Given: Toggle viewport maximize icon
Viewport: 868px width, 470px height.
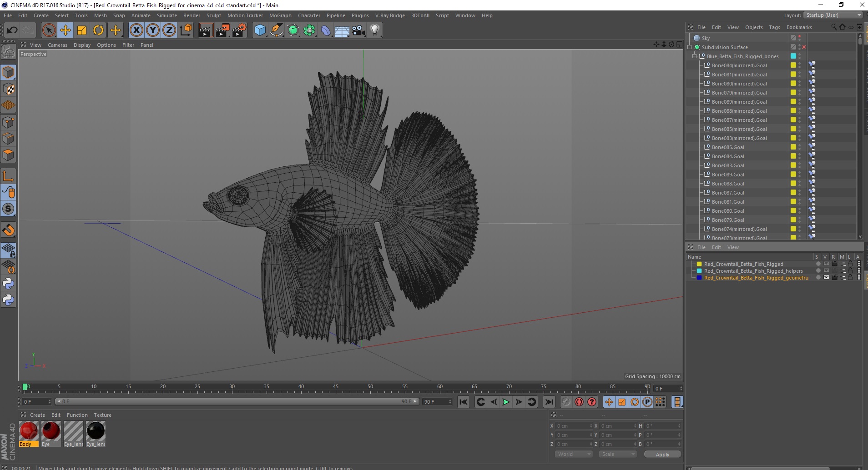Looking at the screenshot, I should [x=679, y=45].
